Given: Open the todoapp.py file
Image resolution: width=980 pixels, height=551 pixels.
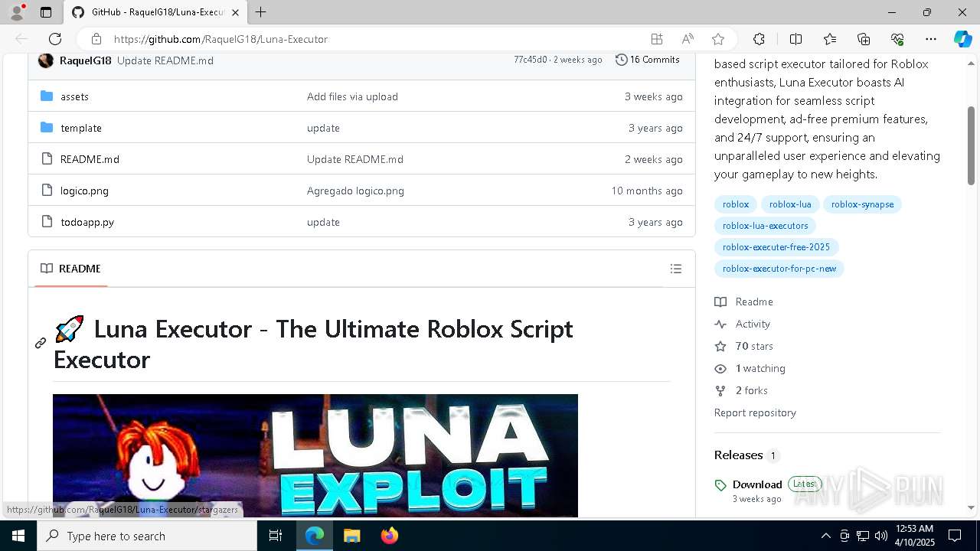Looking at the screenshot, I should (x=87, y=222).
